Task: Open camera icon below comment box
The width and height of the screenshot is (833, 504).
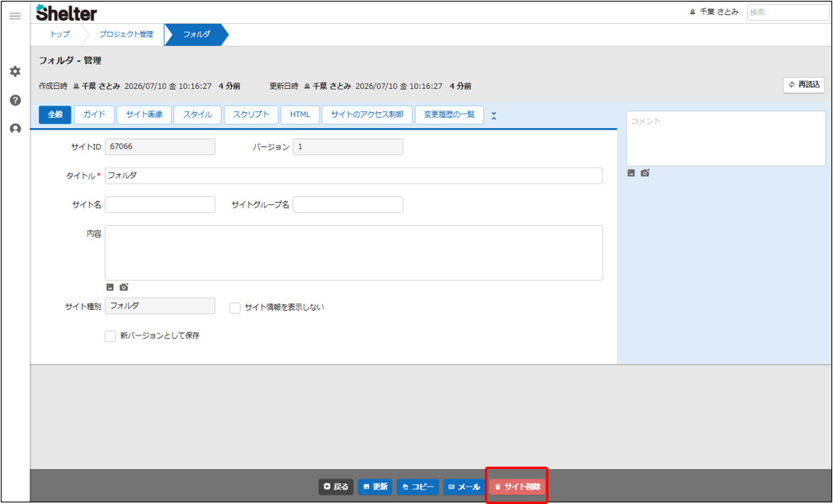Action: tap(645, 173)
